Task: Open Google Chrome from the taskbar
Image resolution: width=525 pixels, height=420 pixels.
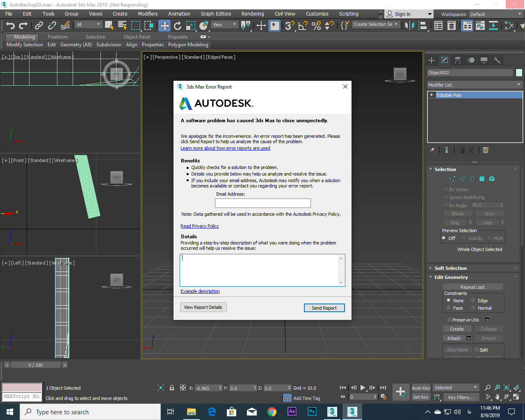Action: tap(272, 412)
